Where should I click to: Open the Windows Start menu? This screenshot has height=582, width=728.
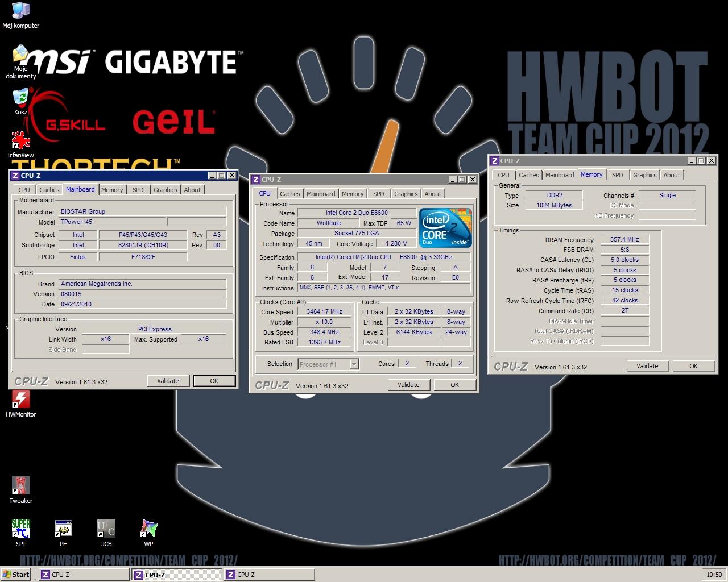(x=16, y=575)
